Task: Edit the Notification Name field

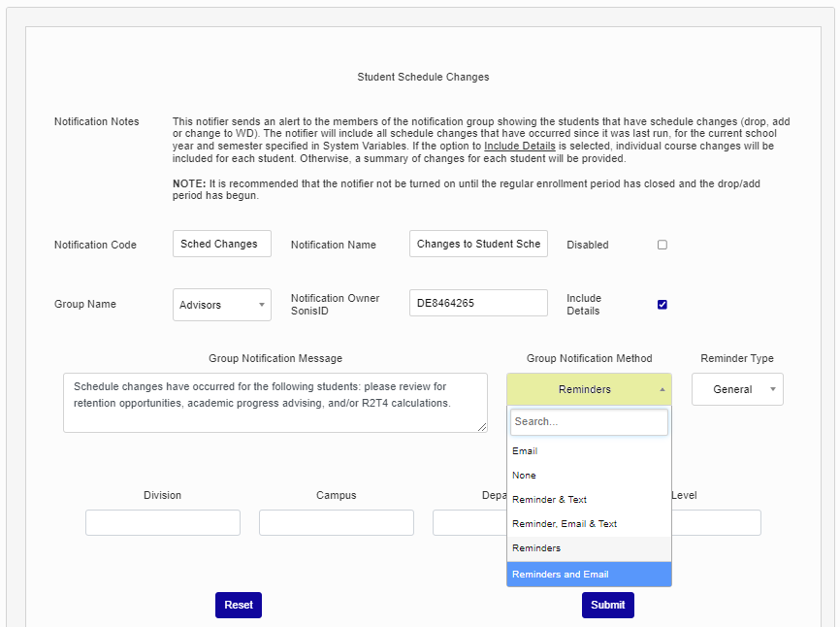Action: pos(478,244)
